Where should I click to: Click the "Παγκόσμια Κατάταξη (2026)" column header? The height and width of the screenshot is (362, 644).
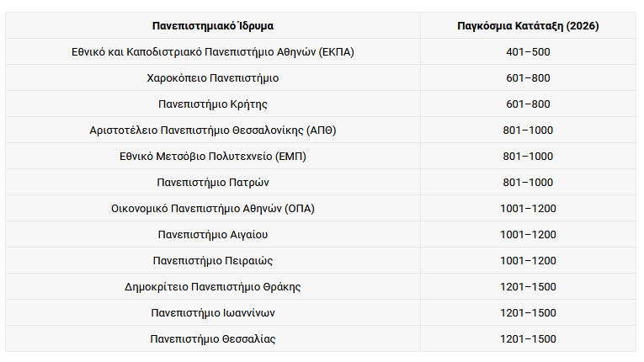click(x=528, y=25)
